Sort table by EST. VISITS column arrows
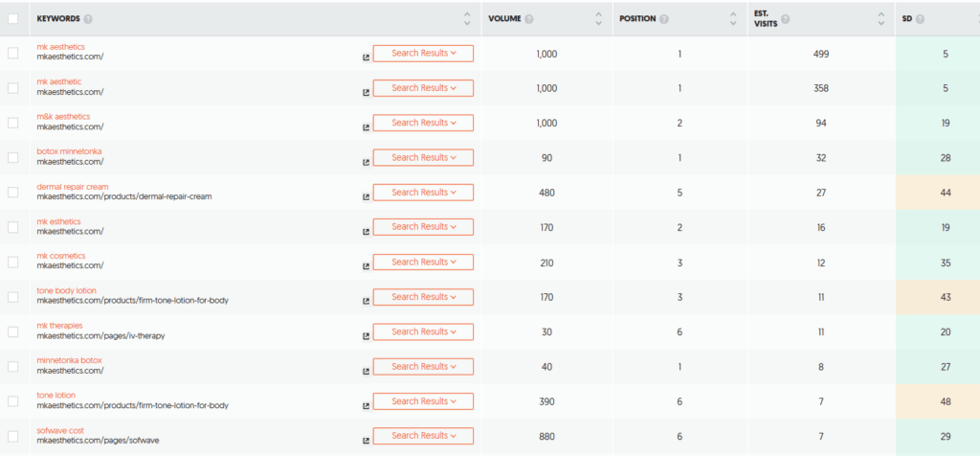 point(881,19)
